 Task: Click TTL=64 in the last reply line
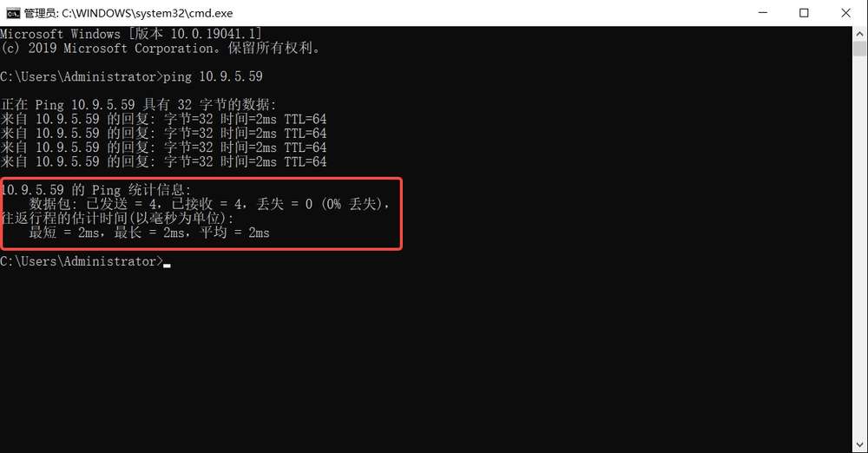306,161
